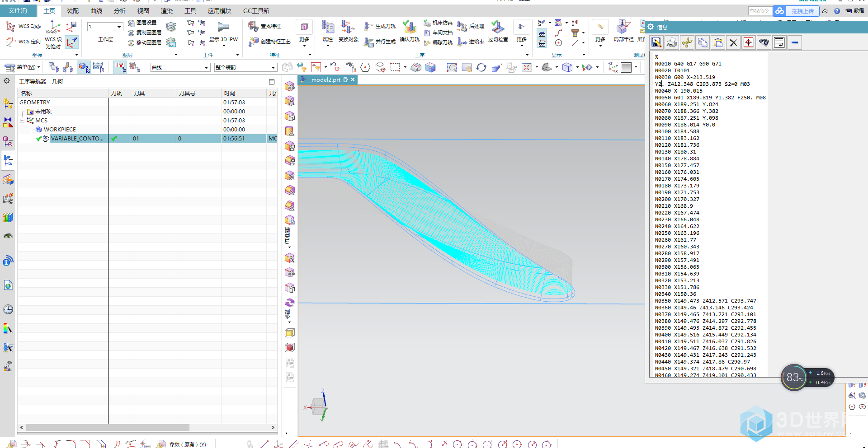Image resolution: width=868 pixels, height=448 pixels.
Task: Click the save-as icon in 信息 window
Action: 656,42
